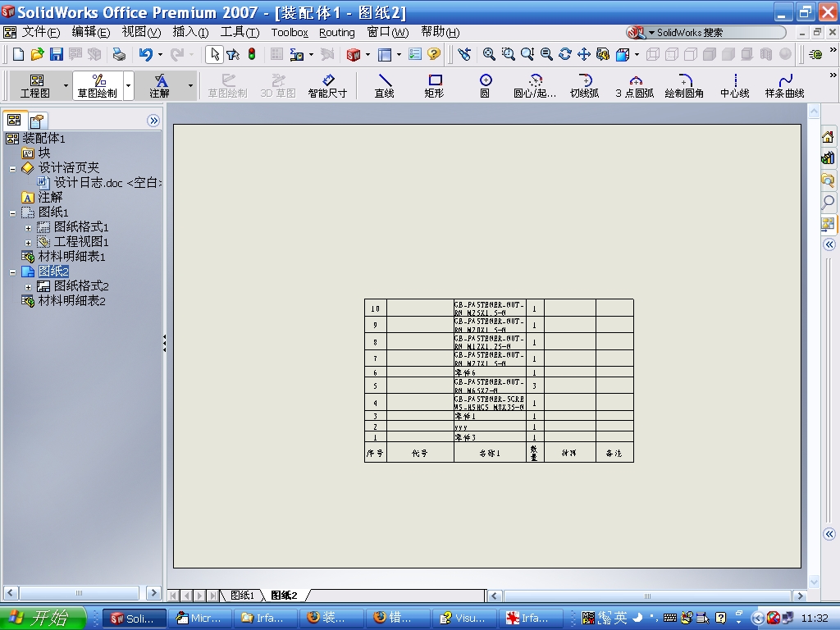Viewport: 840px width, 630px height.
Task: Collapse the 图纸2 tree node
Action: [12, 272]
